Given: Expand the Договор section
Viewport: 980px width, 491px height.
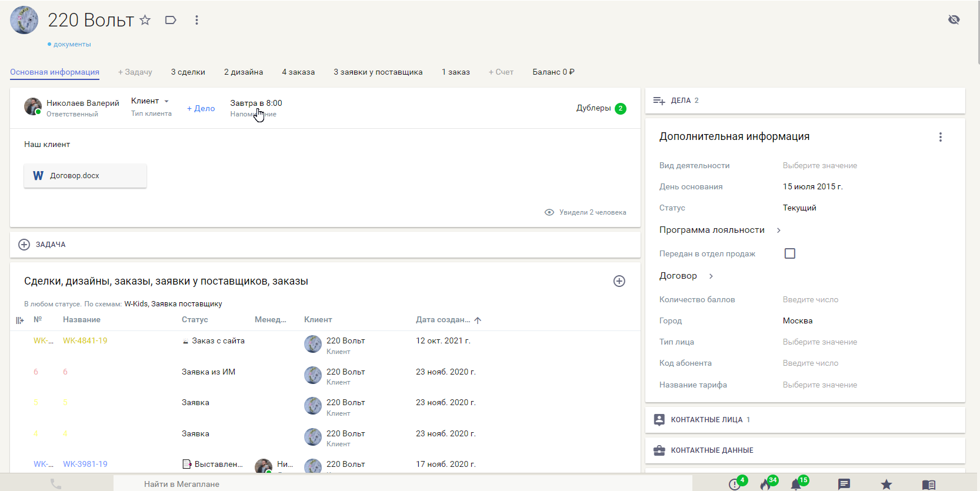Looking at the screenshot, I should (x=686, y=276).
